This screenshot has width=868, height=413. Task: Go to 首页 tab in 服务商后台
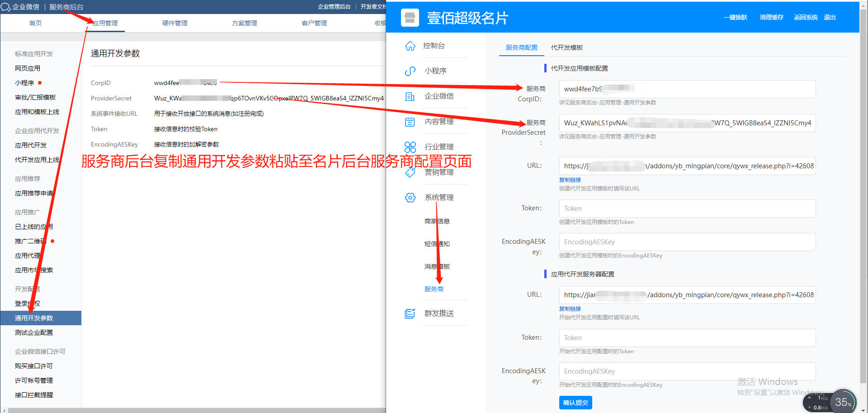(x=36, y=23)
